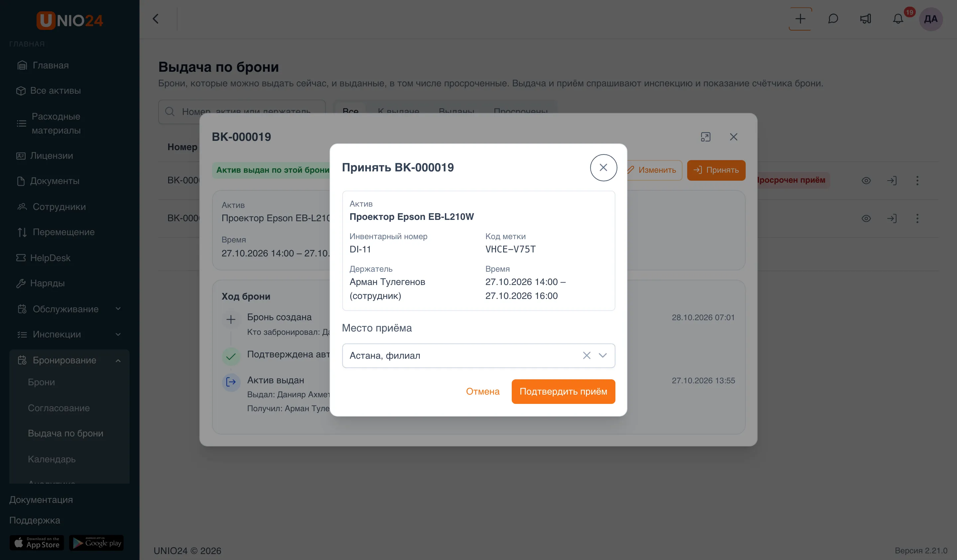
Task: Click the plus add button in header
Action: pos(800,19)
